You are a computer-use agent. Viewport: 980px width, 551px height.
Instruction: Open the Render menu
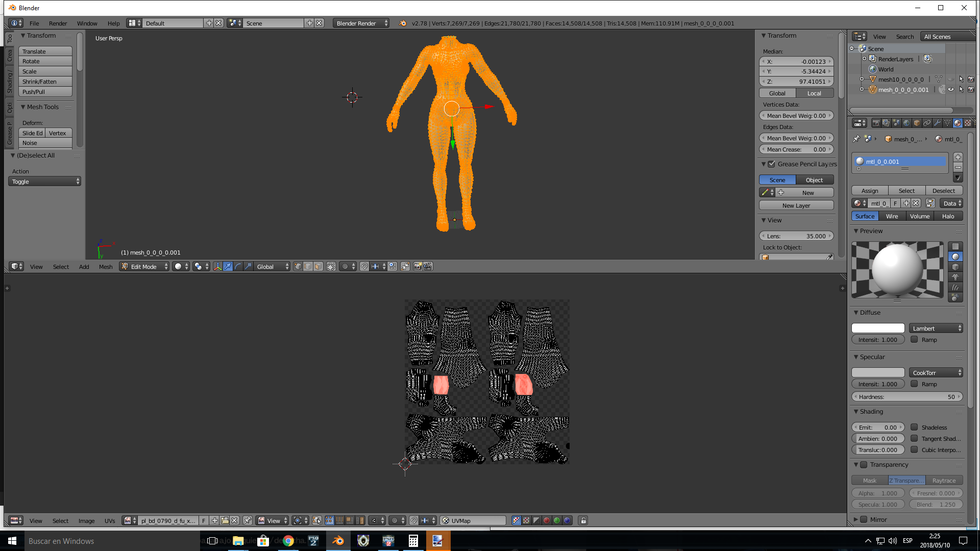[x=58, y=23]
